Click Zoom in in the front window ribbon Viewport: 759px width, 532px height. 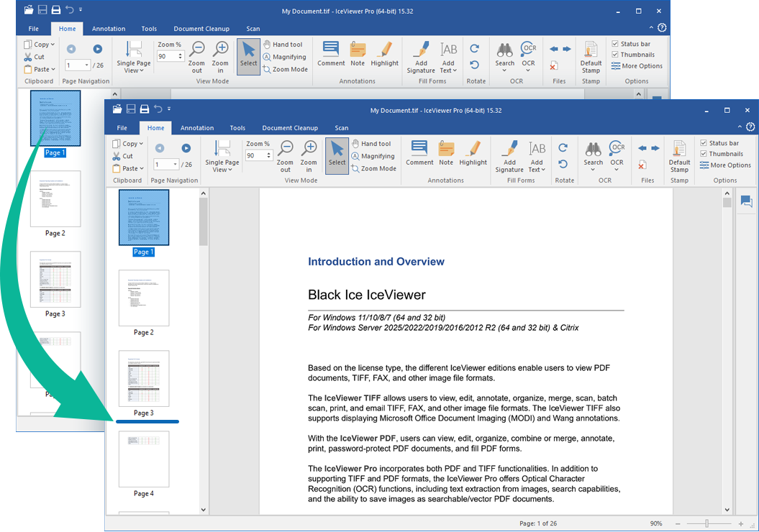309,156
